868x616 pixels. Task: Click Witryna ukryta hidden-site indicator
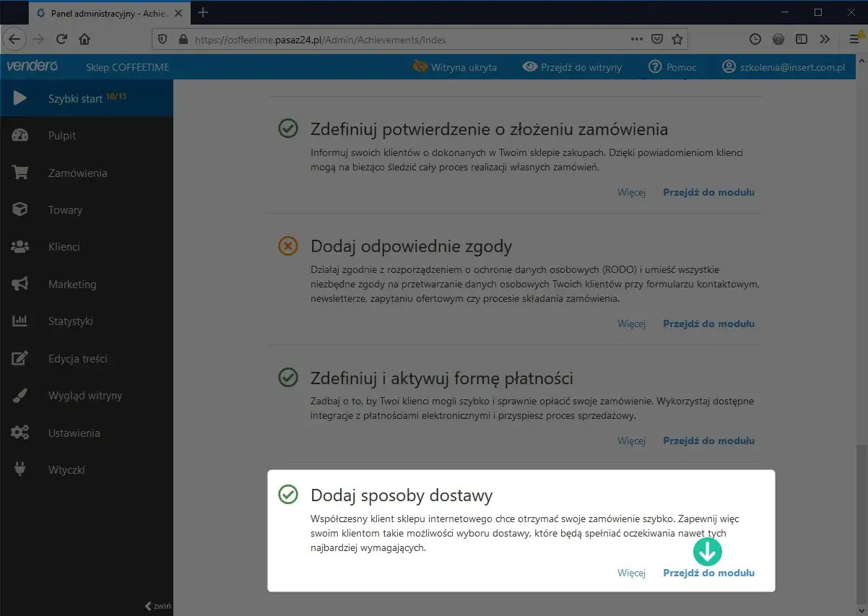point(455,67)
